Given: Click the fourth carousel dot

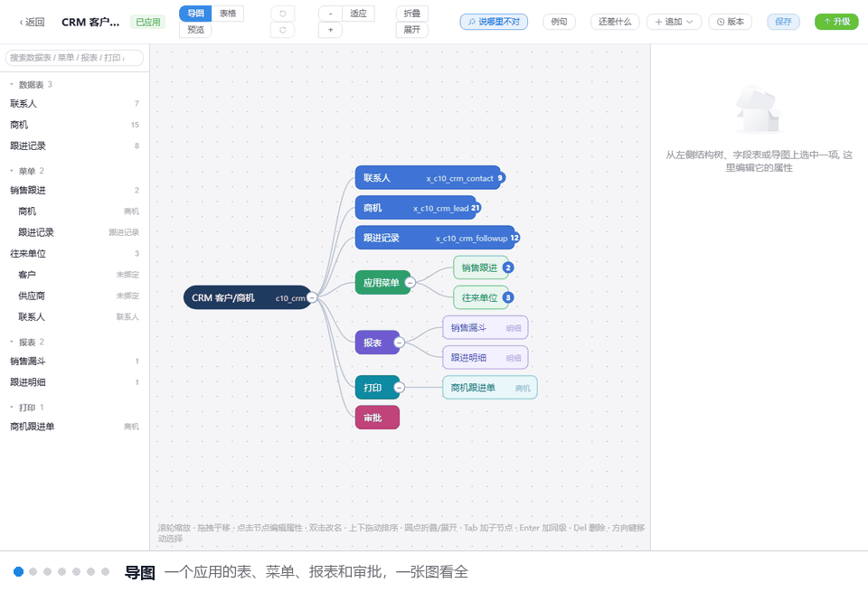Looking at the screenshot, I should coord(62,571).
